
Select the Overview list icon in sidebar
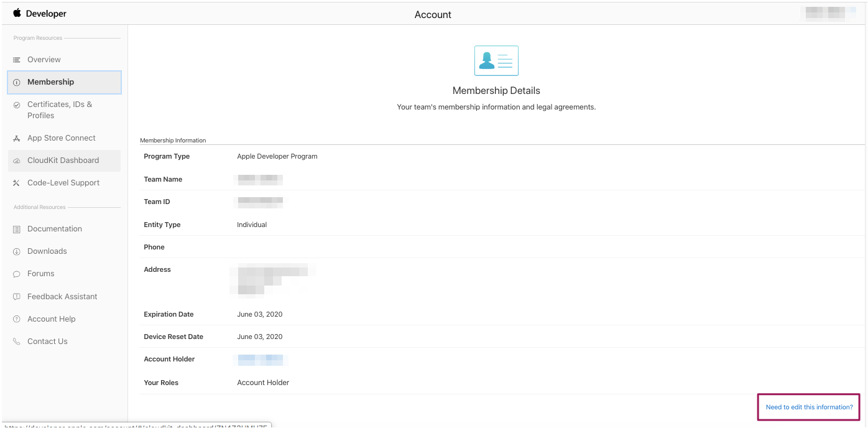click(x=15, y=59)
